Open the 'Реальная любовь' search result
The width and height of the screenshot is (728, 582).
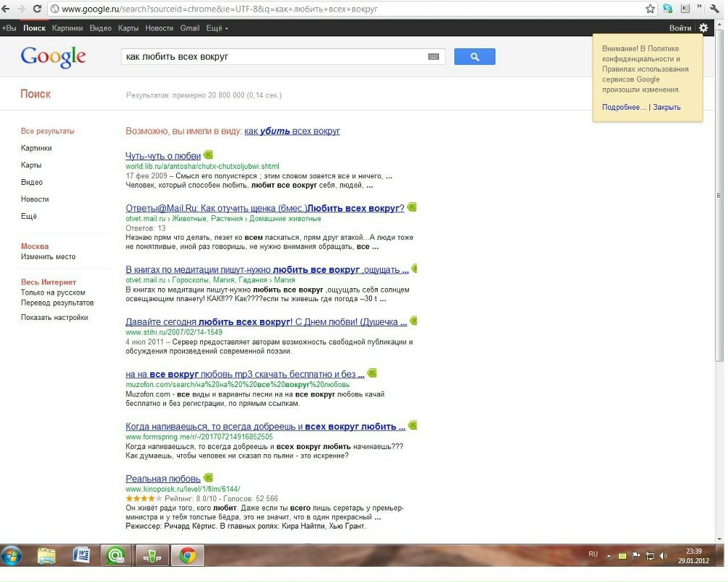(162, 478)
